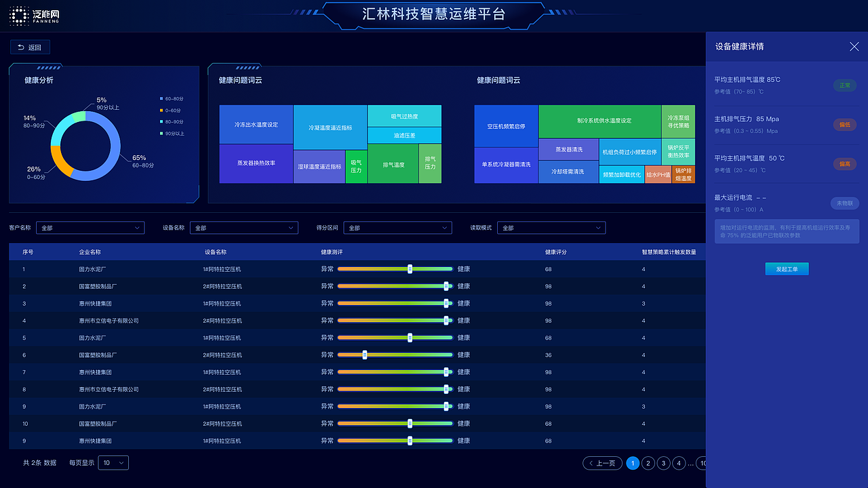Image resolution: width=868 pixels, height=488 pixels.
Task: Click the 健康测评 column header
Action: [332, 252]
